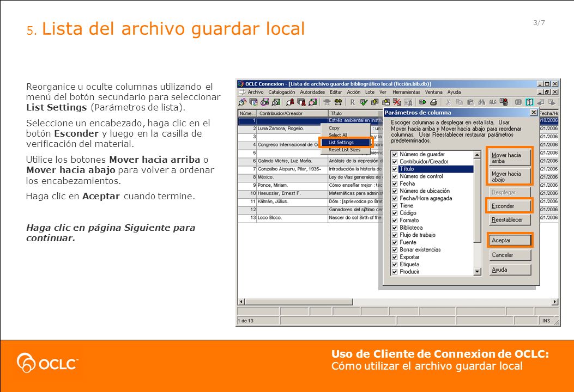Click the red-crossed Delete holdings icon
The width and height of the screenshot is (574, 392).
(x=397, y=102)
